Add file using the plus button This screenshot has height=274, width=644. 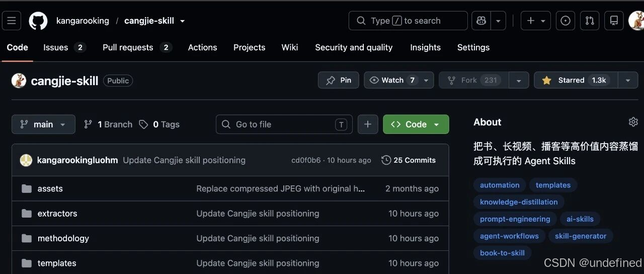[368, 124]
